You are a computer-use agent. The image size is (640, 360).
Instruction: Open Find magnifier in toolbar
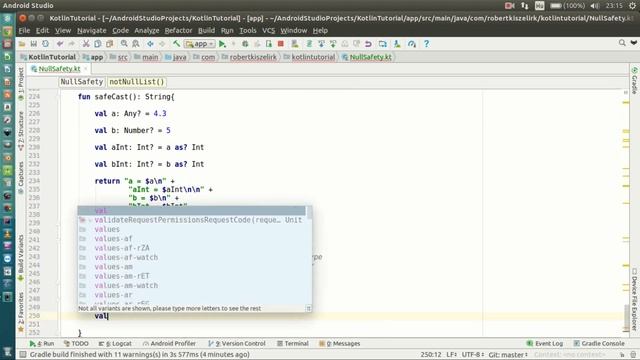pos(124,44)
